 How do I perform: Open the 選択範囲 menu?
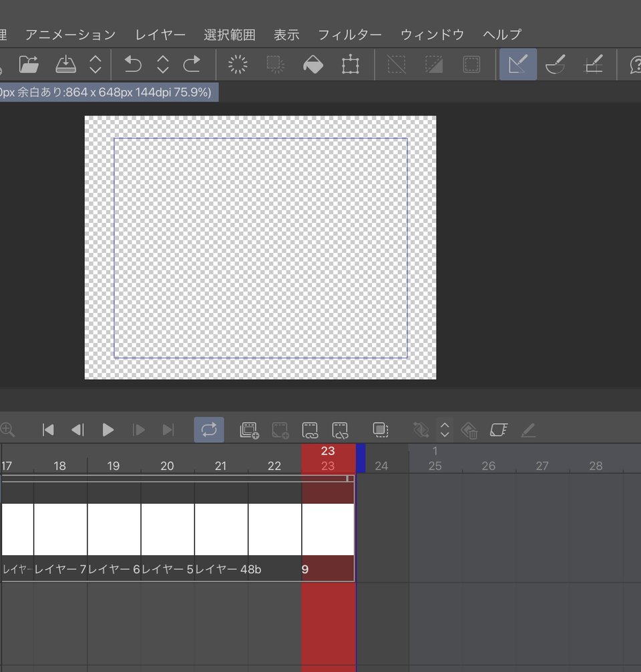point(230,35)
